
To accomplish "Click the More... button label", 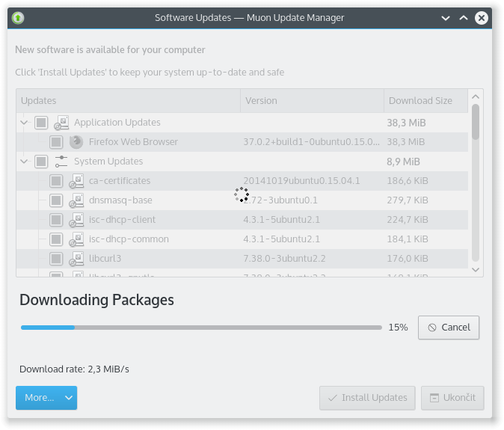I will coord(39,398).
